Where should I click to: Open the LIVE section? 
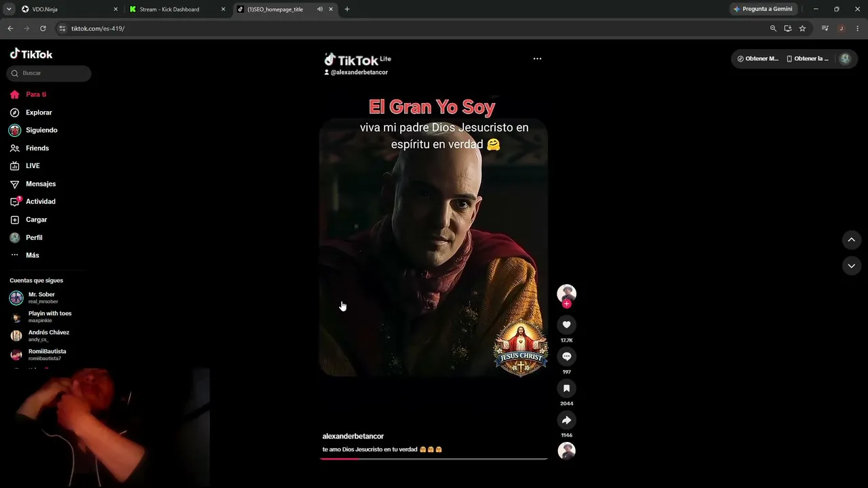pos(25,166)
